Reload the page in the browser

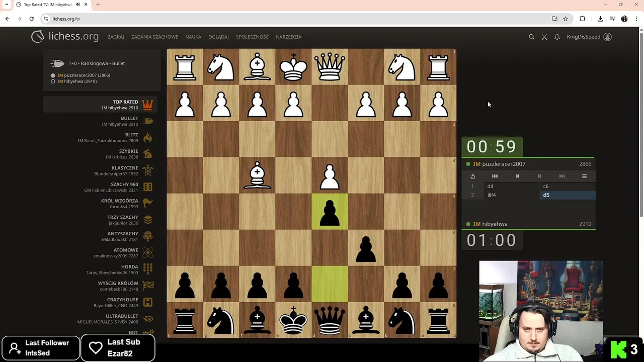coord(31,19)
